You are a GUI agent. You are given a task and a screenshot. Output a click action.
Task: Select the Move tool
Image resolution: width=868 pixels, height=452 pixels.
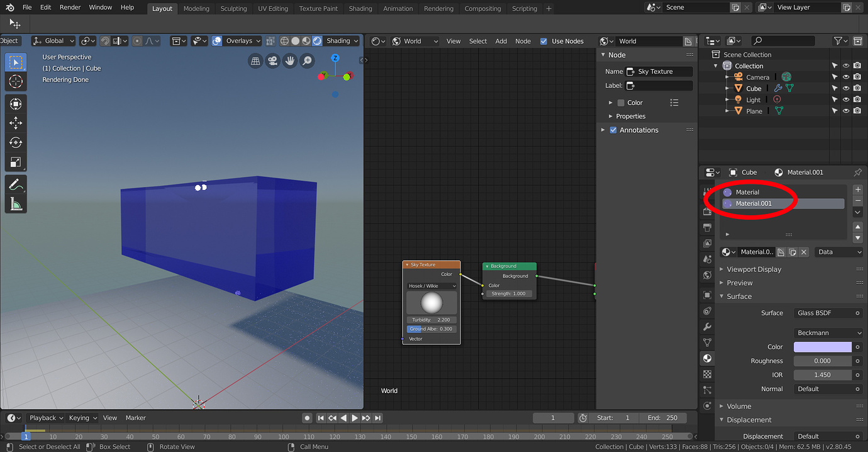(x=16, y=123)
